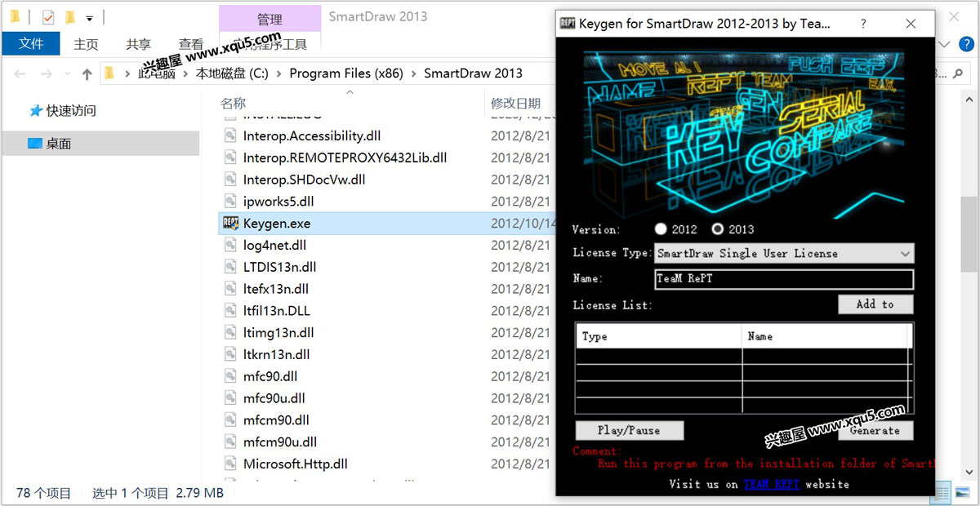Expand the ribbon with the chevron arrow
The width and height of the screenshot is (980, 506).
tap(945, 44)
